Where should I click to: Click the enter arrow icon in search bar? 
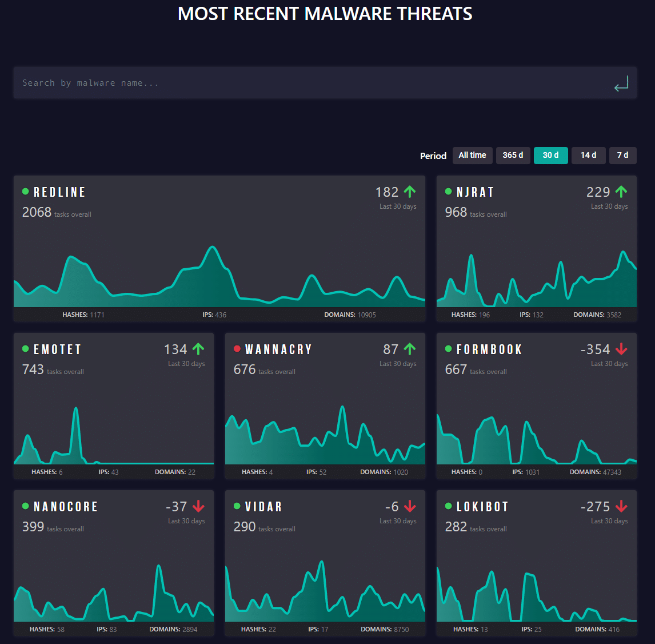621,84
